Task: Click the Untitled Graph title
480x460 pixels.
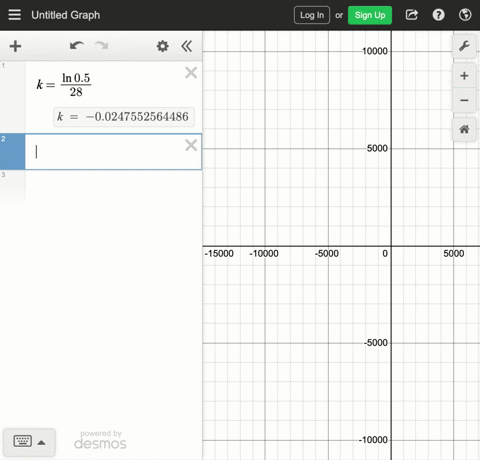Action: coord(66,15)
